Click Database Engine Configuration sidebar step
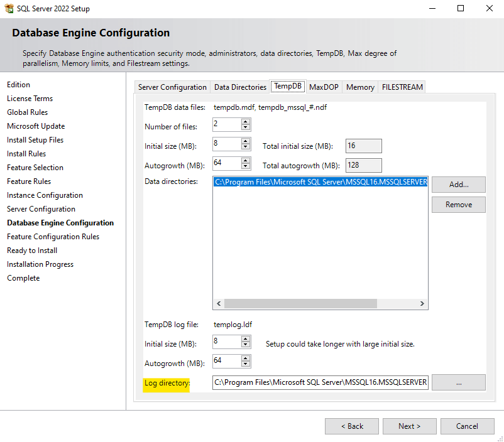The height and width of the screenshot is (442, 504). [60, 223]
